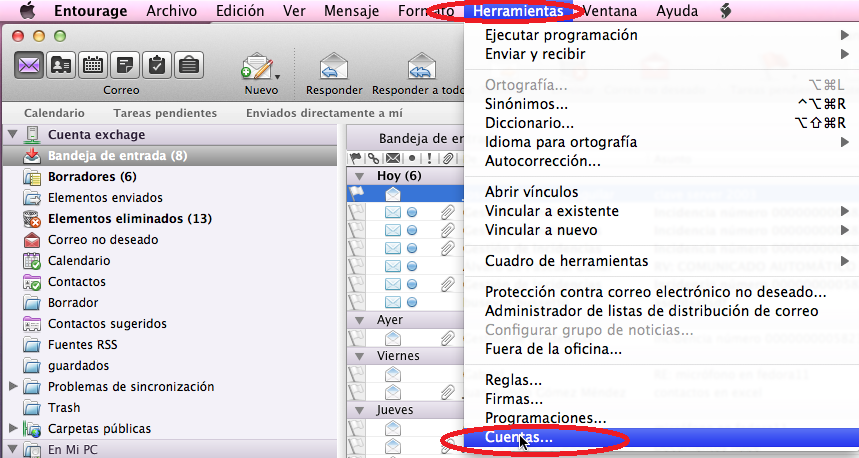Open the Address Book view icon
The image size is (859, 458).
[x=61, y=65]
